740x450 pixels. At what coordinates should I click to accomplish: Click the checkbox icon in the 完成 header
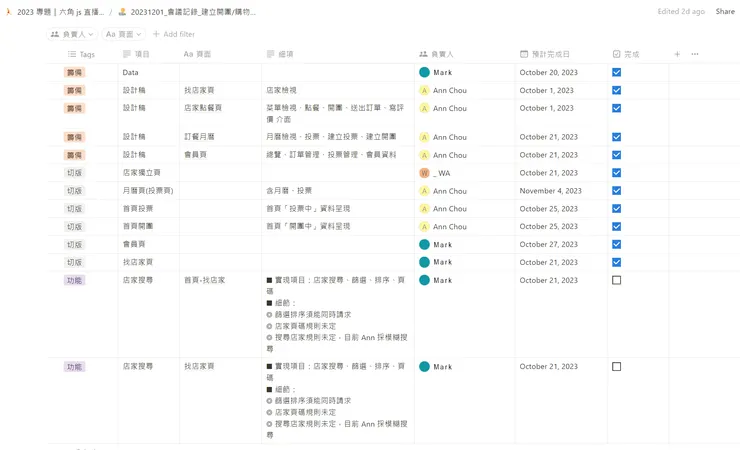616,54
